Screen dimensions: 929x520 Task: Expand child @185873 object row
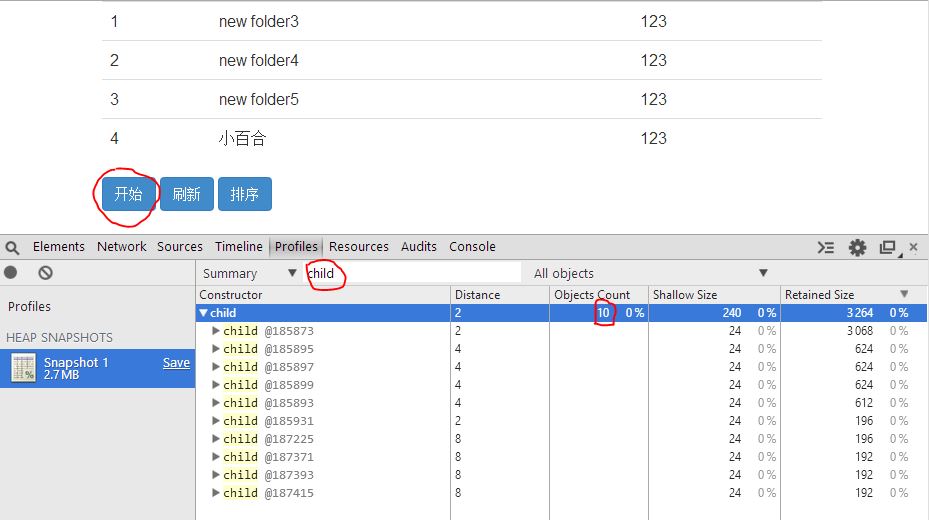click(x=217, y=331)
